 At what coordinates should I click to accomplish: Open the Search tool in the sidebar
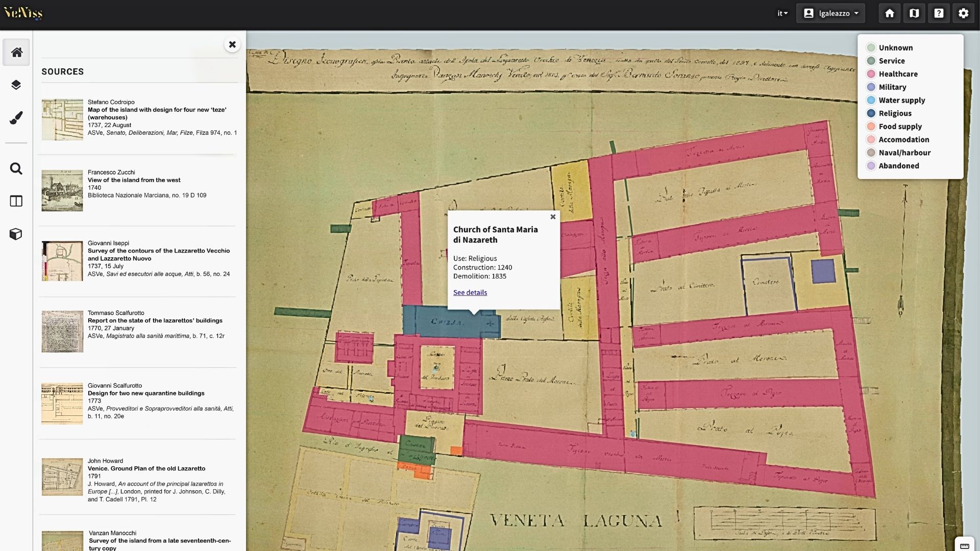pyautogui.click(x=16, y=168)
